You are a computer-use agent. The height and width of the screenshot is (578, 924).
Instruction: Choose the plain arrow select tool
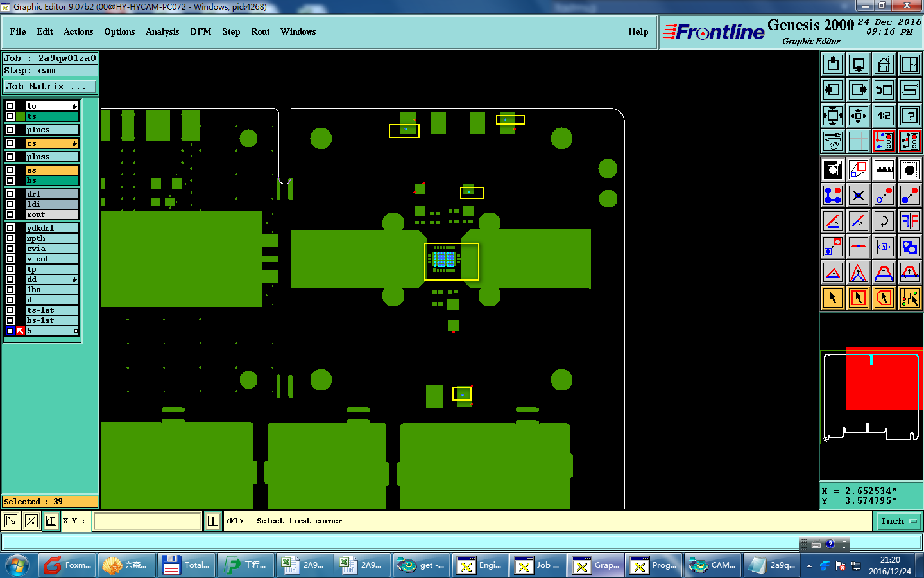[833, 298]
